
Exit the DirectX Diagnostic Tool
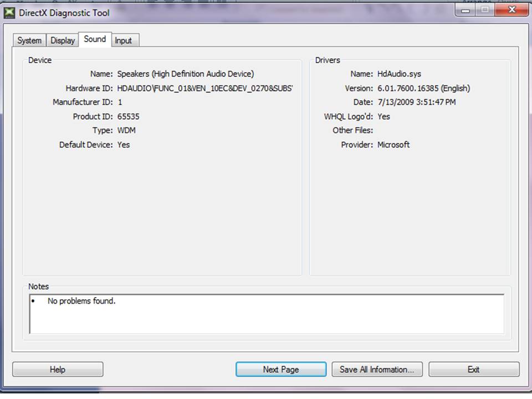[x=474, y=369]
